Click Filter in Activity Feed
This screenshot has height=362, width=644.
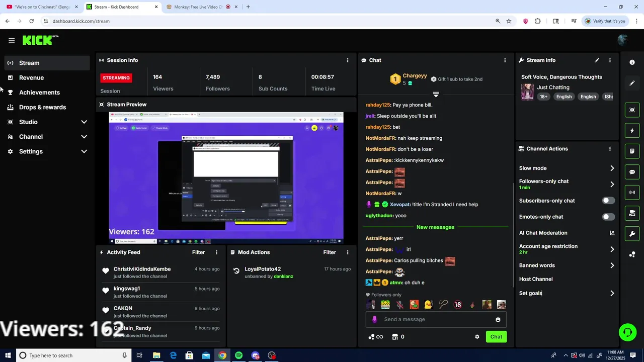coord(198,252)
